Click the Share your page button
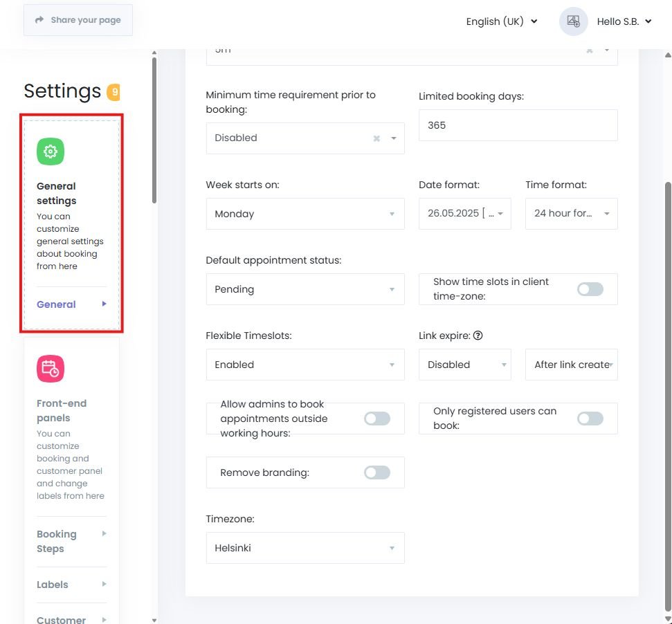 click(x=78, y=20)
